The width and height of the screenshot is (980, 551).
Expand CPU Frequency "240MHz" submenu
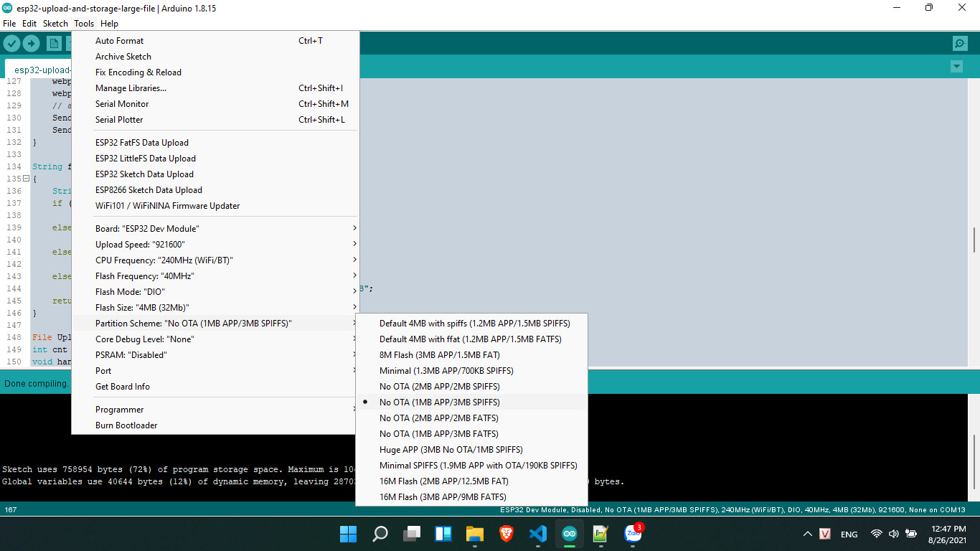(x=215, y=260)
